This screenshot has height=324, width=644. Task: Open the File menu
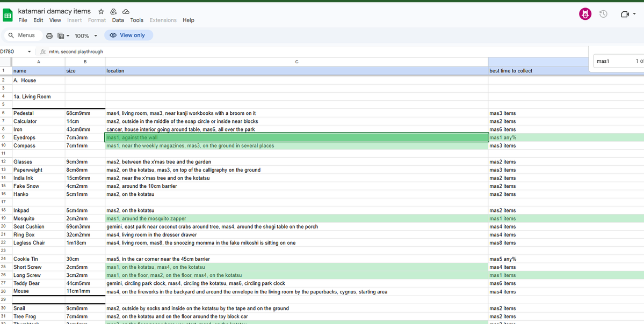pyautogui.click(x=23, y=20)
